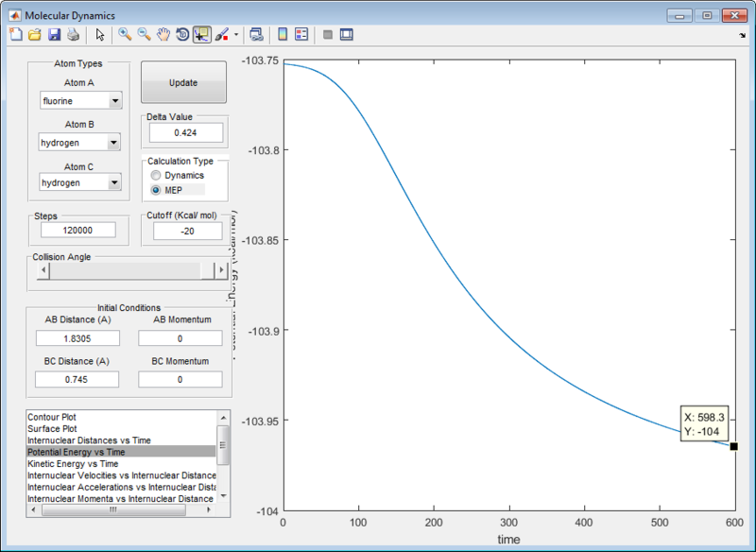The image size is (756, 552).
Task: Select Contour Plot in the plot list
Action: [52, 417]
